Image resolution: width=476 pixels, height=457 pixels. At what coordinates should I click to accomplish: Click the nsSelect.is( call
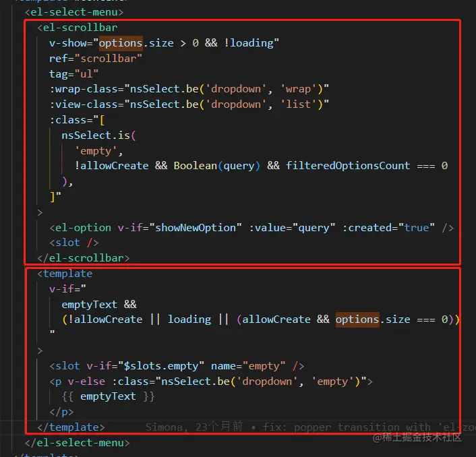[98, 135]
